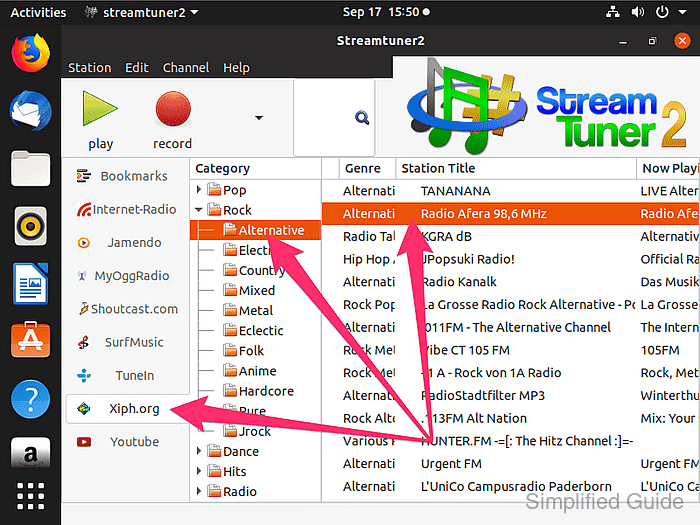700x525 pixels.
Task: Click the Shoutcast.com icon
Action: (83, 308)
